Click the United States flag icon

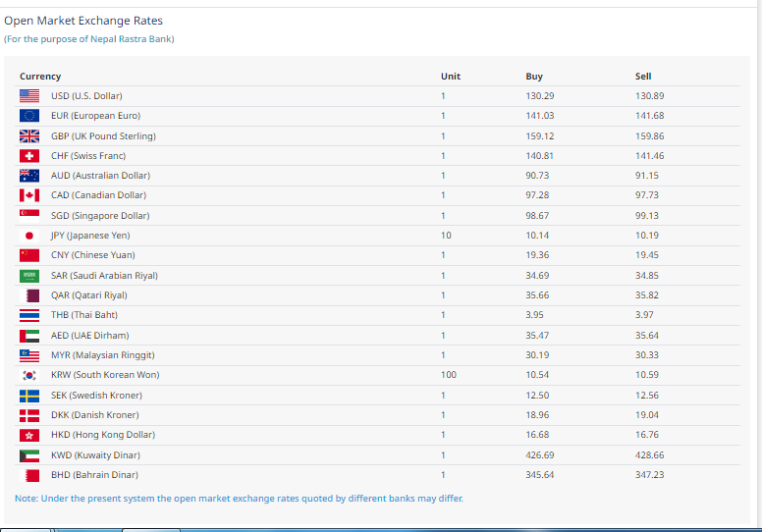[x=29, y=96]
